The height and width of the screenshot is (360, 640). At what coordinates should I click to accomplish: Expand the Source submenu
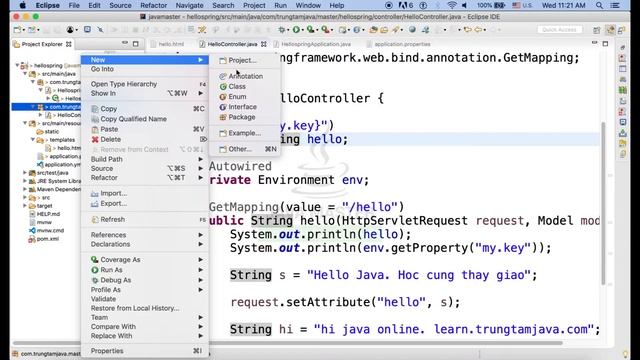click(145, 168)
